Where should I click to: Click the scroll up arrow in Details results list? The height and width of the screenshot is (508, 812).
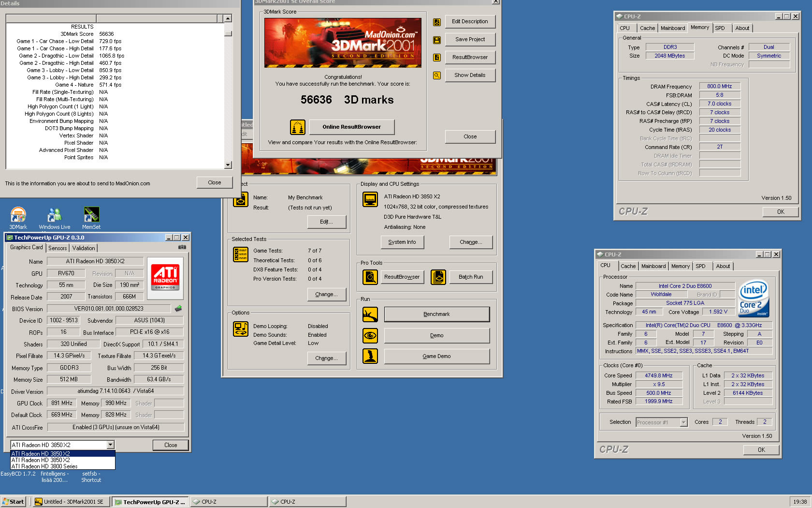tap(228, 18)
